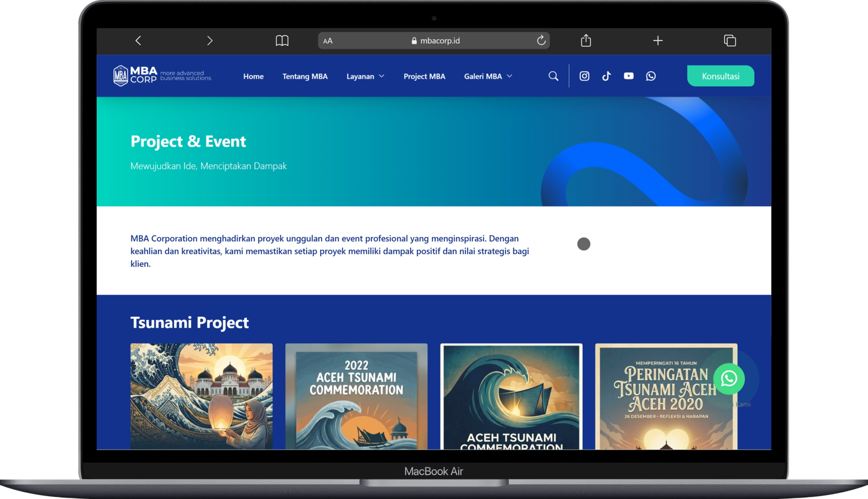Add a new tab with plus icon

(658, 41)
